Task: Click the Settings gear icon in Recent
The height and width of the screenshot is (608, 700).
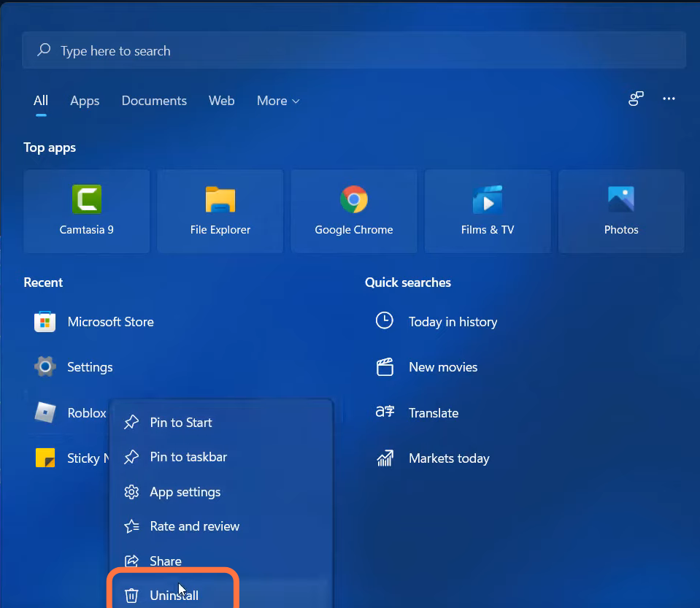Action: pos(45,367)
